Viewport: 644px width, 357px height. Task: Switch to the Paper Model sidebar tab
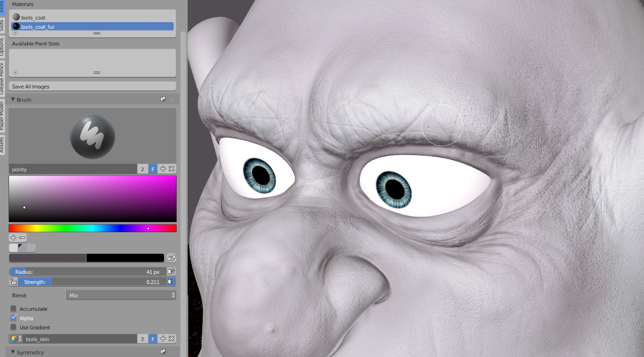(x=2, y=116)
